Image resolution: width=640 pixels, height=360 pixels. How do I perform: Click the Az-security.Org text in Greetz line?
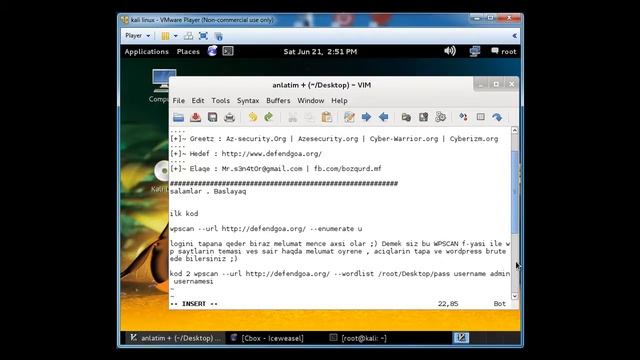click(x=256, y=139)
